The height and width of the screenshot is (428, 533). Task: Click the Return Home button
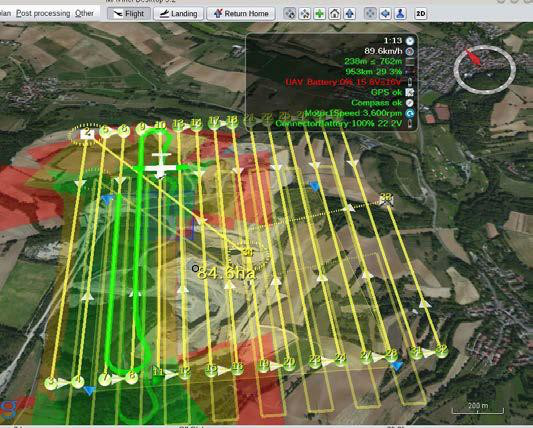click(x=241, y=14)
